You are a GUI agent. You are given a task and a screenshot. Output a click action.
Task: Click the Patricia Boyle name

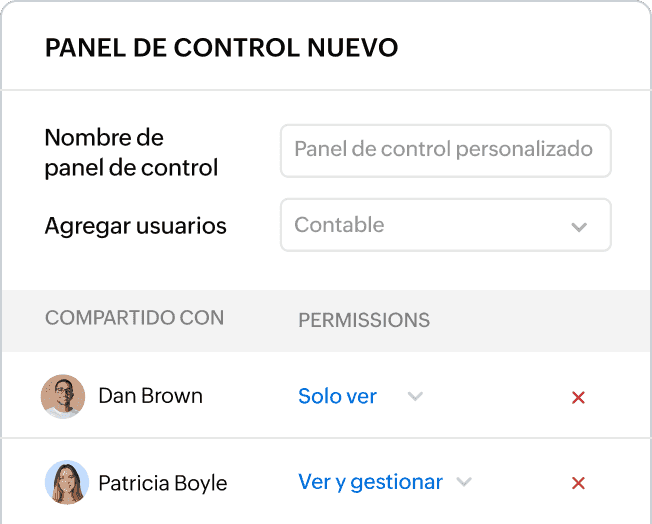[x=163, y=483]
